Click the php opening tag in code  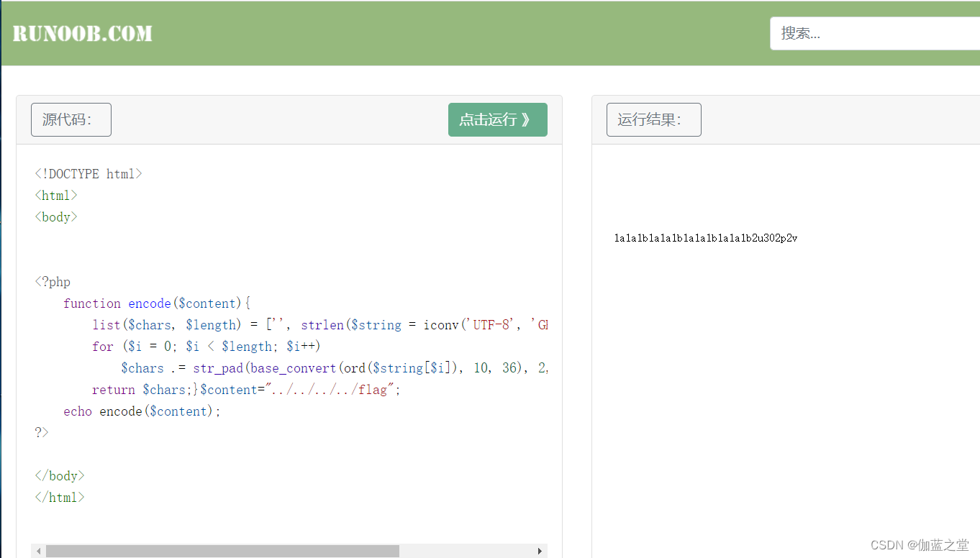52,281
